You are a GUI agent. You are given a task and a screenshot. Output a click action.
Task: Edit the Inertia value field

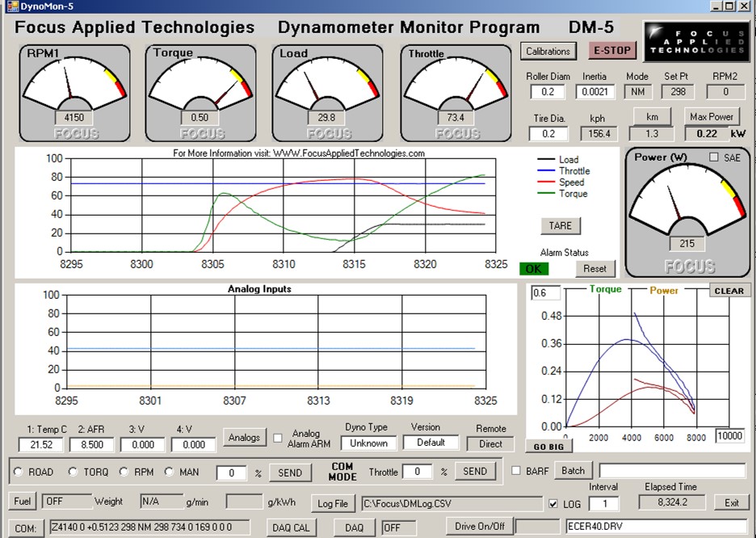[x=595, y=91]
